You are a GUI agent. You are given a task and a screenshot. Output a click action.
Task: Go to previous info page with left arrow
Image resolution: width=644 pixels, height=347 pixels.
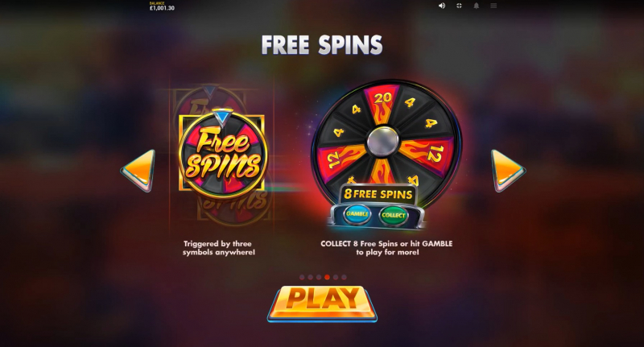[138, 171]
